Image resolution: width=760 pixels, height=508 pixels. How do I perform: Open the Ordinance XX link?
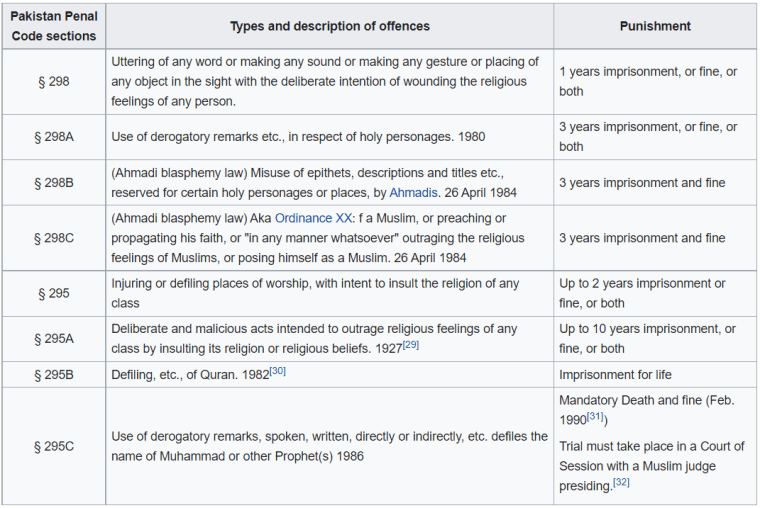[x=313, y=218]
